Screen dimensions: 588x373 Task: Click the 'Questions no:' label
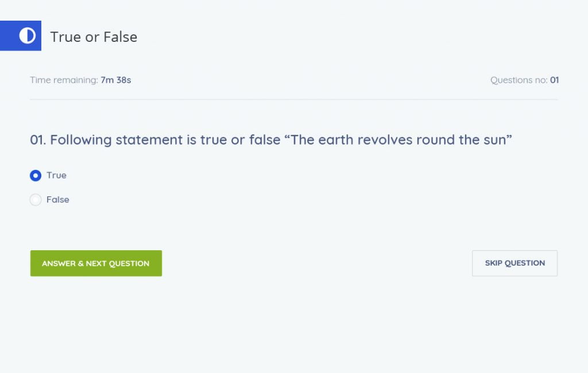click(x=519, y=80)
